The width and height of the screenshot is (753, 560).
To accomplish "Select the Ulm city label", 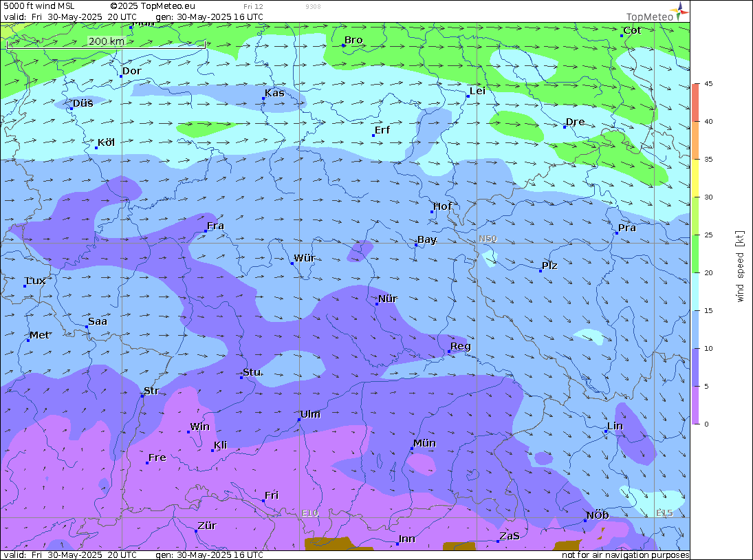I will pyautogui.click(x=310, y=414).
